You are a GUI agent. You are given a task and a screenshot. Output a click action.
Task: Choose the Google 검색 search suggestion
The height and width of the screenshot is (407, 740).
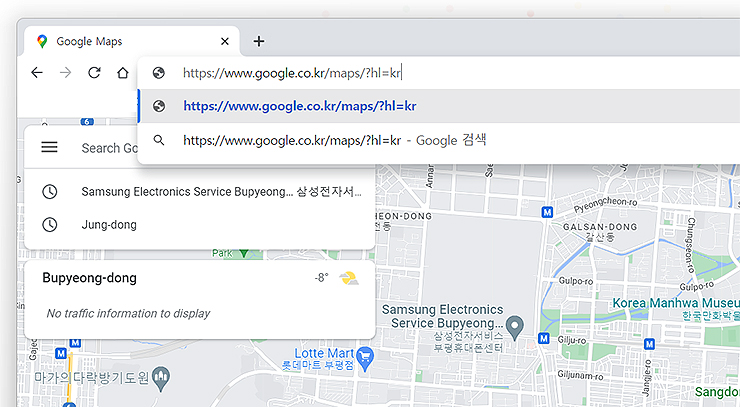coord(439,140)
